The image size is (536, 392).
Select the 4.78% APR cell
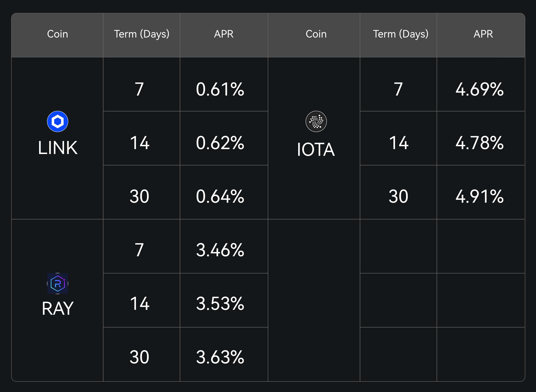[x=479, y=143]
